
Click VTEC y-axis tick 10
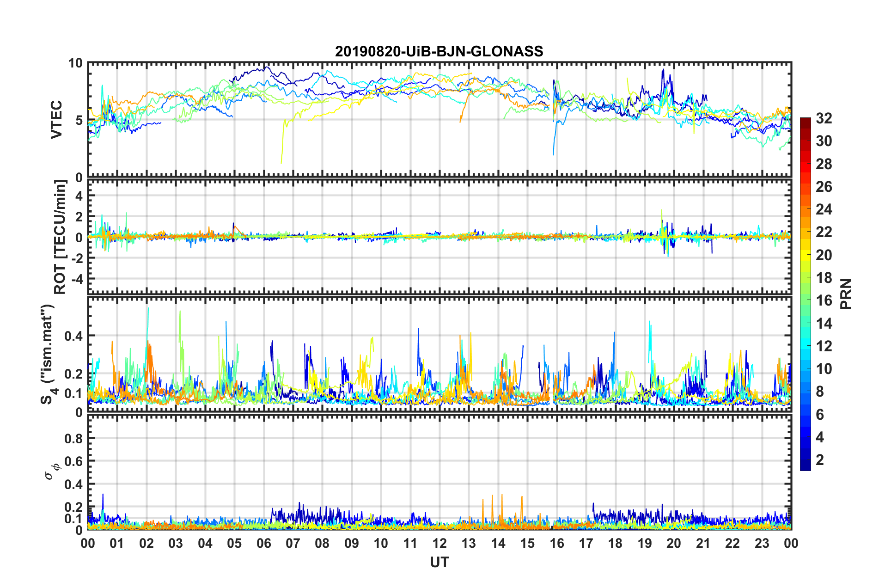(75, 63)
